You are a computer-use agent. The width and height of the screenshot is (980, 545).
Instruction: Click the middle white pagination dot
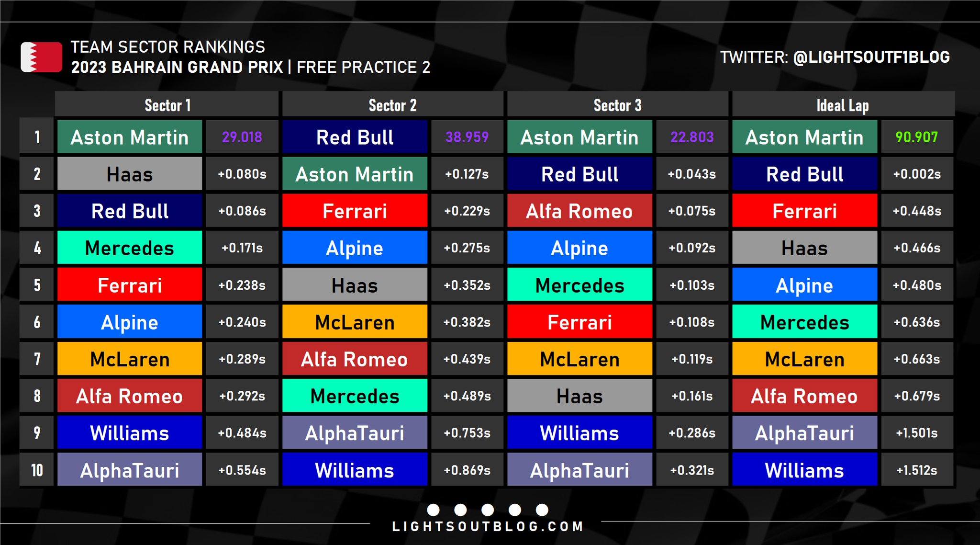point(488,510)
